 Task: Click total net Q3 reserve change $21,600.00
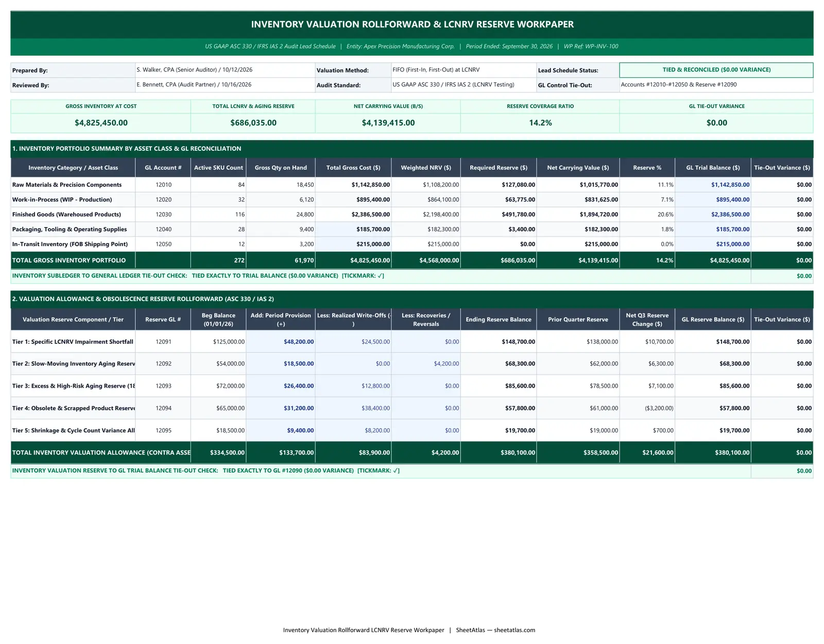[x=647, y=453]
